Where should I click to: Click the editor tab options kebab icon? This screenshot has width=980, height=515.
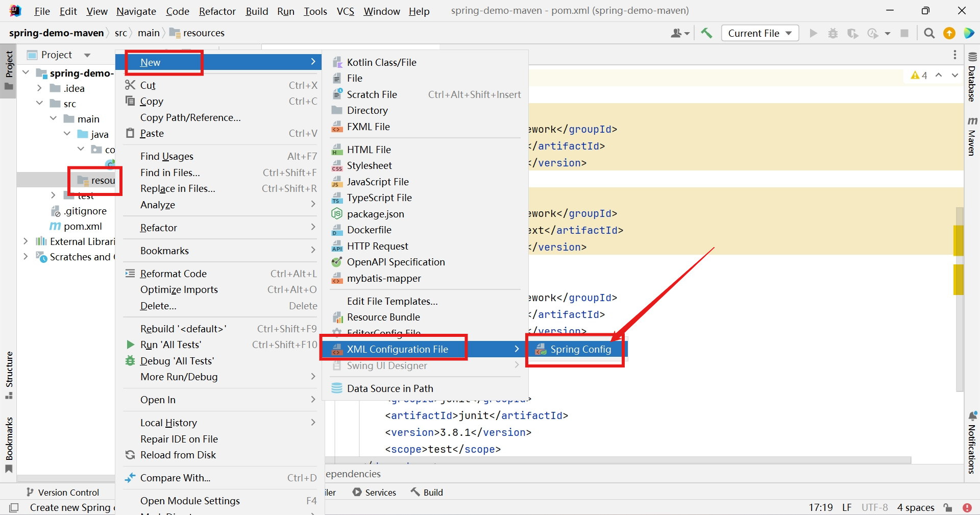click(955, 55)
